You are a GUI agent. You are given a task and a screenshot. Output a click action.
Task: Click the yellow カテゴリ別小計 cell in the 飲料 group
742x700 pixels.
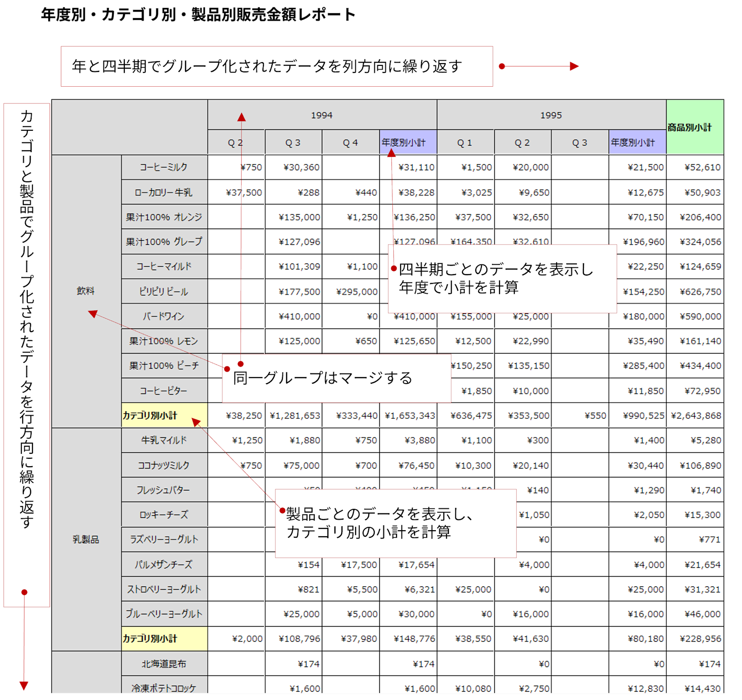[x=164, y=415]
